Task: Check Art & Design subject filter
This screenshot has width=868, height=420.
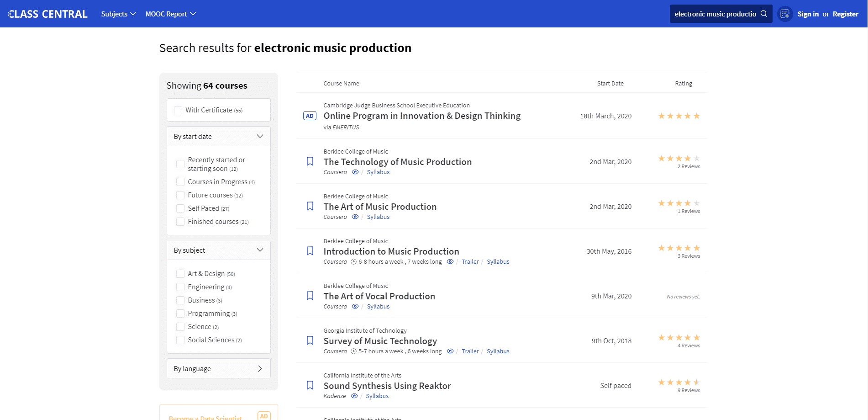Action: click(x=180, y=274)
